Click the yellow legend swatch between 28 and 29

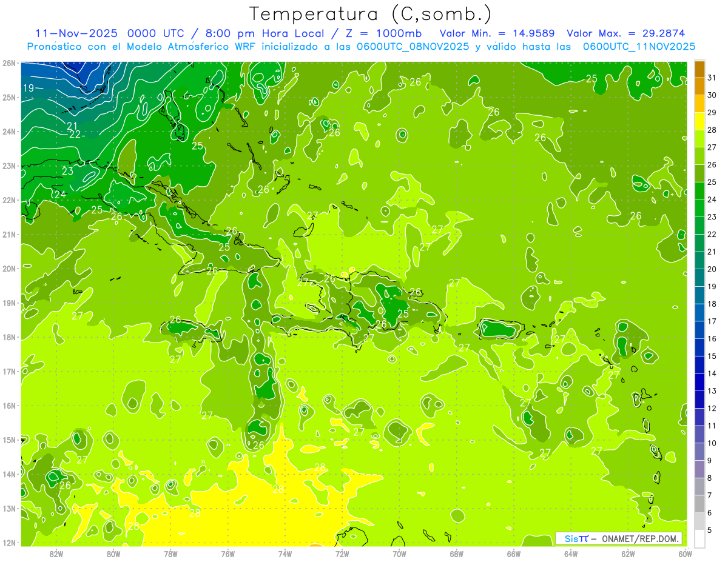click(699, 121)
